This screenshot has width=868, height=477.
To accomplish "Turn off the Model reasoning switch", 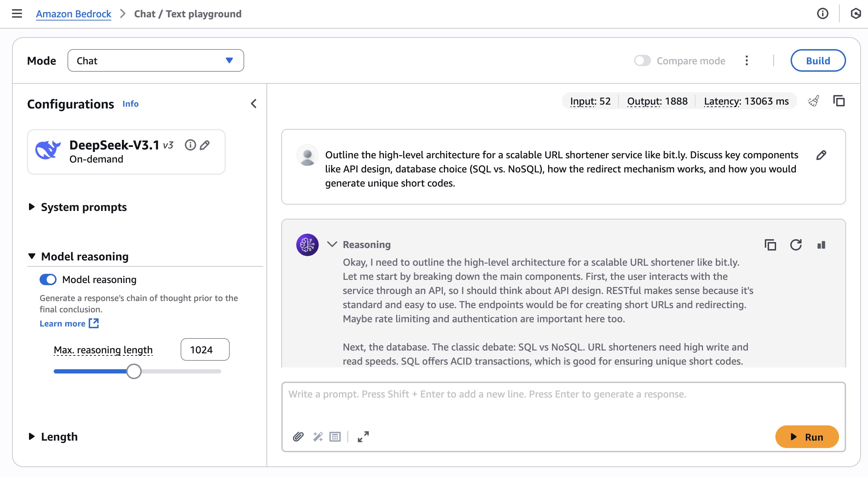I will [48, 279].
